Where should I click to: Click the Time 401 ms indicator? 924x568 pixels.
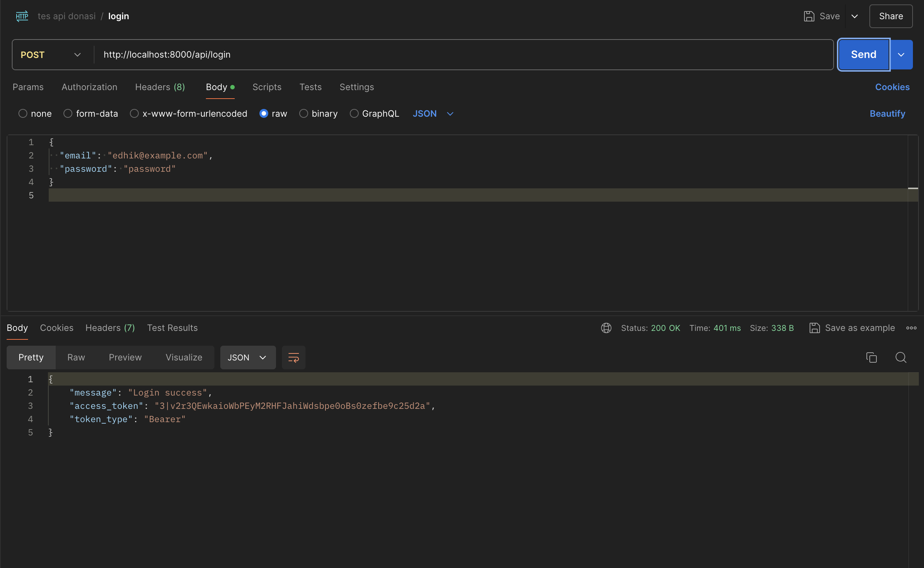click(x=715, y=328)
